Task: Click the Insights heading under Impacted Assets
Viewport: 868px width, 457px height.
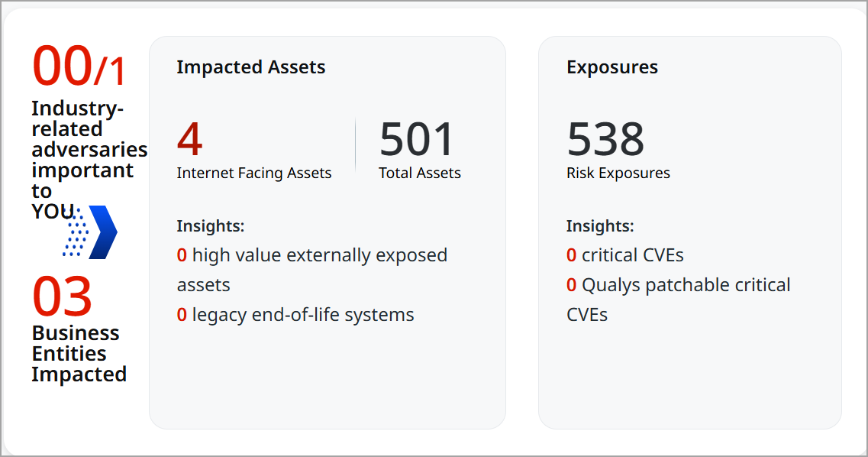Action: (210, 226)
